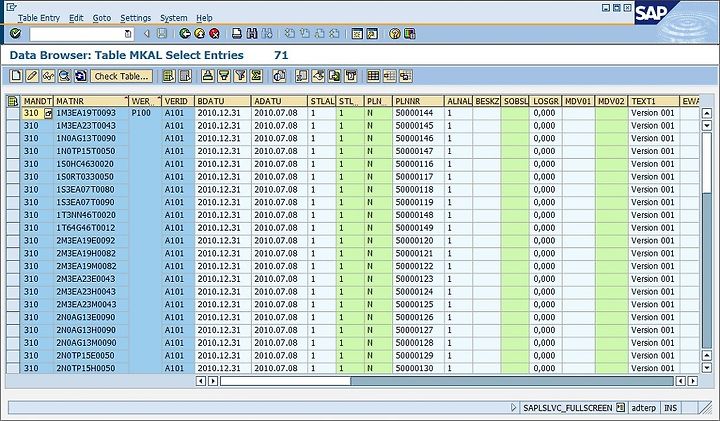
Task: Click PLNNR cell 50000130
Action: [418, 368]
